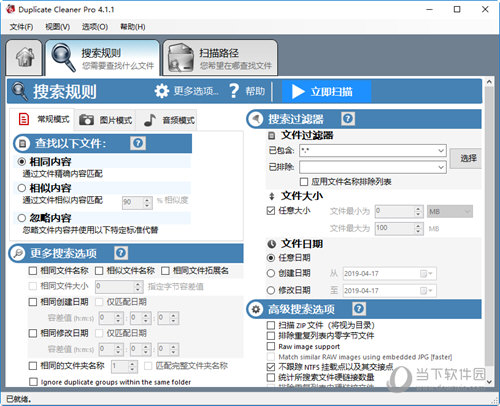The image size is (500, 406).
Task: Uncheck 不跟踪 NTFS 挂载点 option
Action: click(271, 367)
